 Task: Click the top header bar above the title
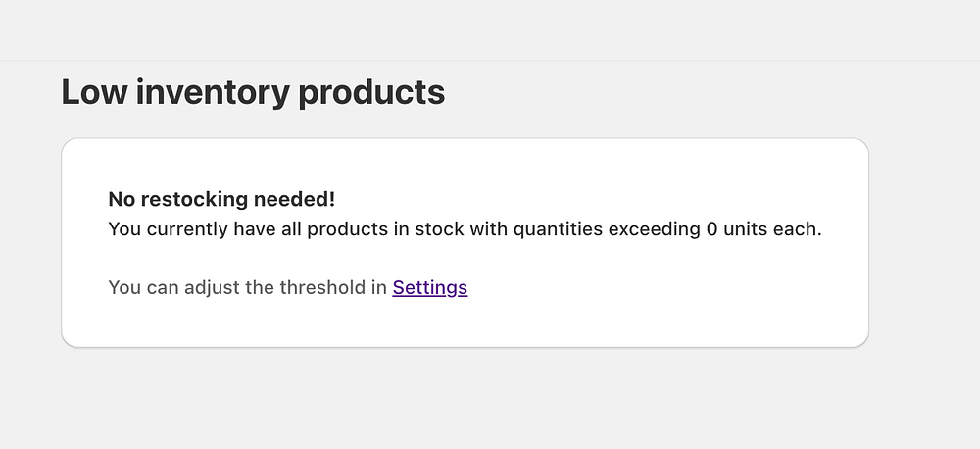tap(490, 29)
